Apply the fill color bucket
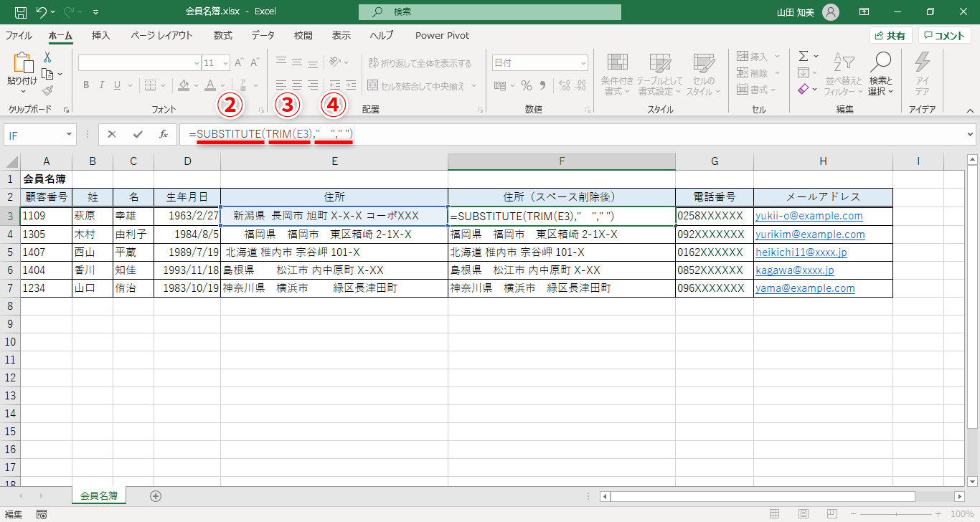Viewport: 980px width, 522px height. (184, 85)
